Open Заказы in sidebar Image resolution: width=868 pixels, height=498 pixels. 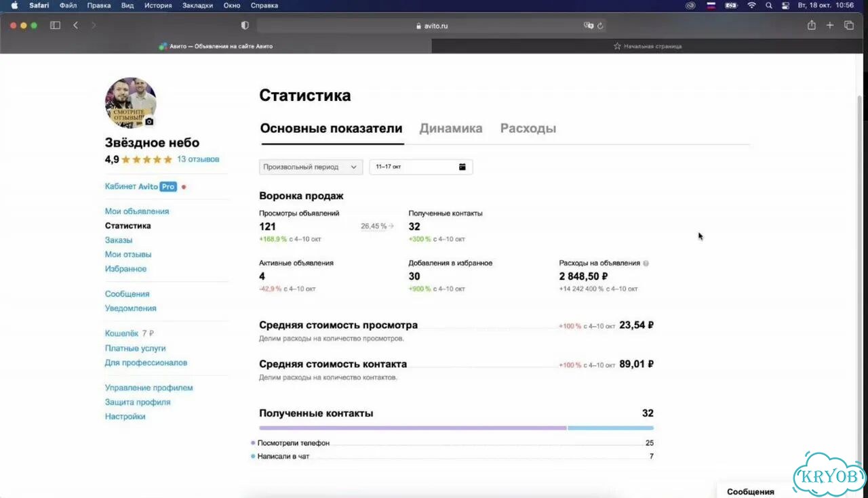(x=119, y=240)
